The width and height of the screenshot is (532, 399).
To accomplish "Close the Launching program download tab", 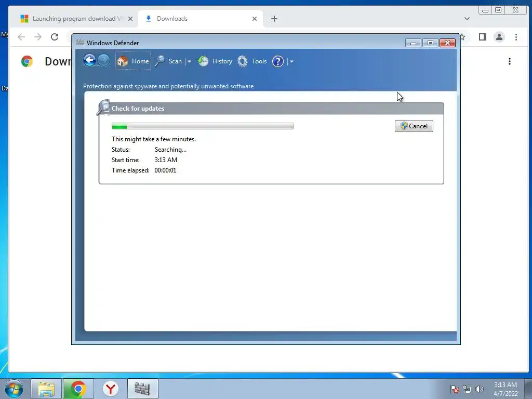I will click(x=130, y=19).
